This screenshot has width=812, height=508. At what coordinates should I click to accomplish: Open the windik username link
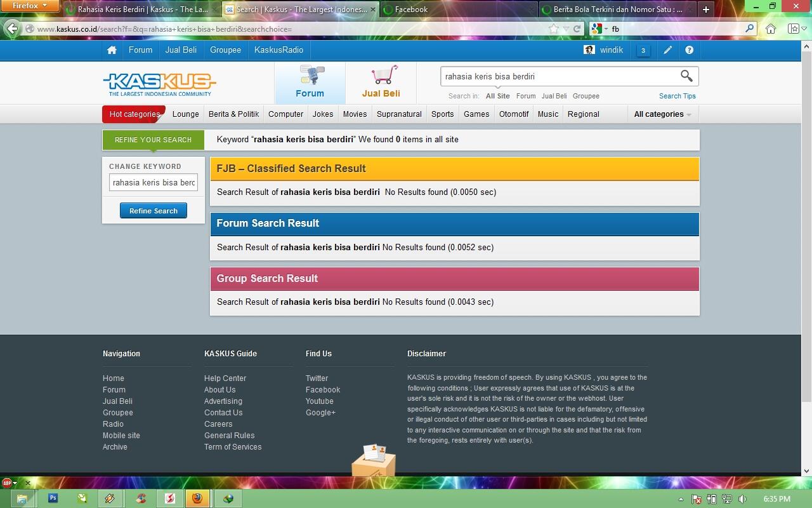point(612,50)
